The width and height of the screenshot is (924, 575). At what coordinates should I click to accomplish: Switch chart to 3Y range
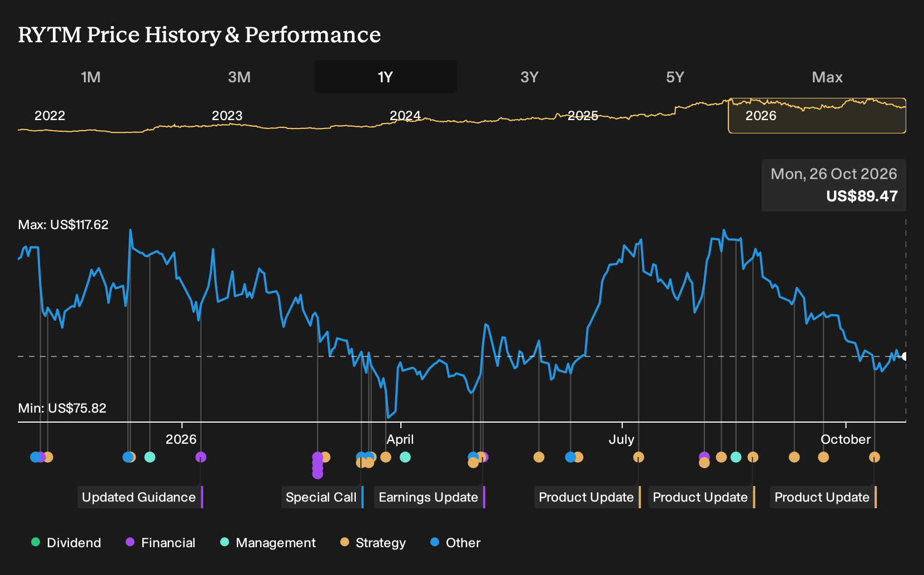pos(529,77)
